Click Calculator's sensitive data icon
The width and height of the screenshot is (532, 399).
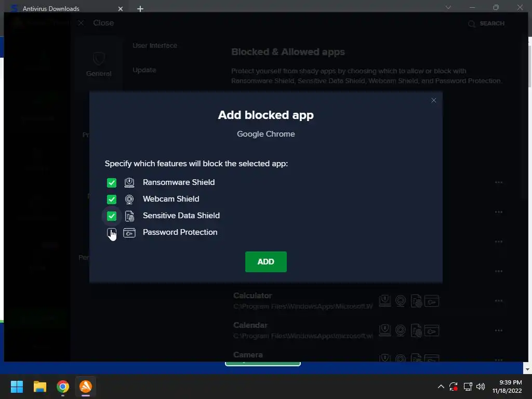416,301
